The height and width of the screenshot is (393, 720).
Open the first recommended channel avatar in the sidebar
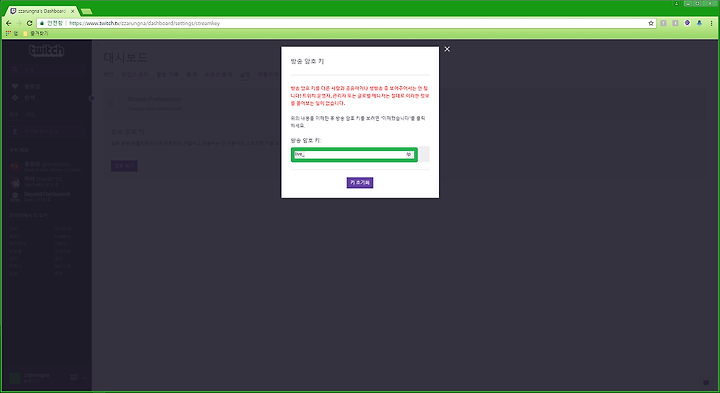15,166
